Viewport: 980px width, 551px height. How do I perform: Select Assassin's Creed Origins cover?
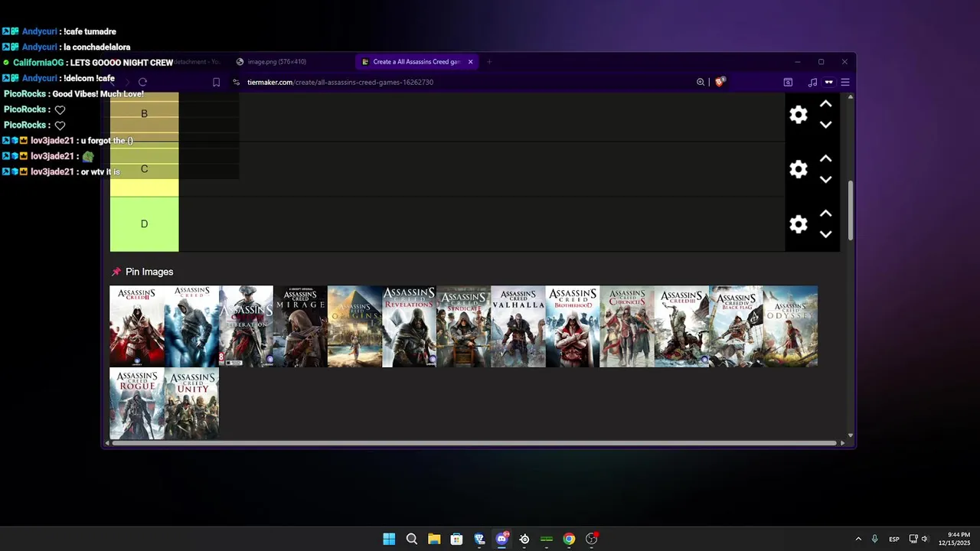[x=354, y=326]
